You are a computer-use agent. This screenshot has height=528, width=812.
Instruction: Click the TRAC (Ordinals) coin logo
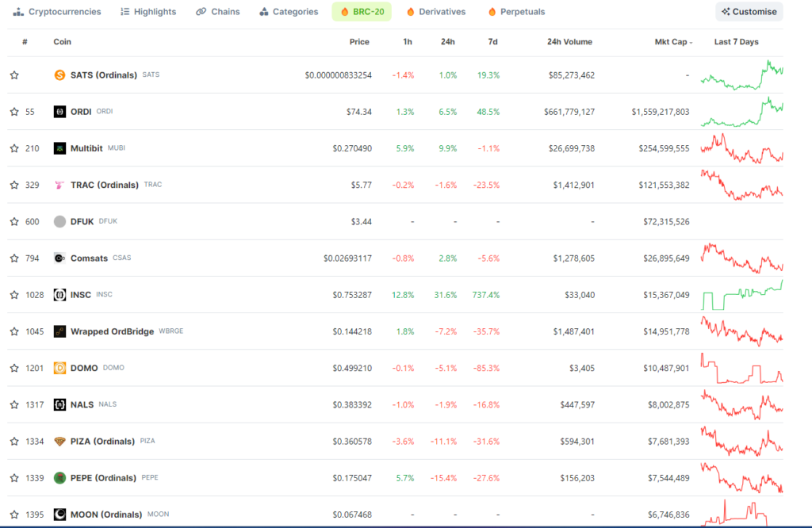click(x=59, y=185)
